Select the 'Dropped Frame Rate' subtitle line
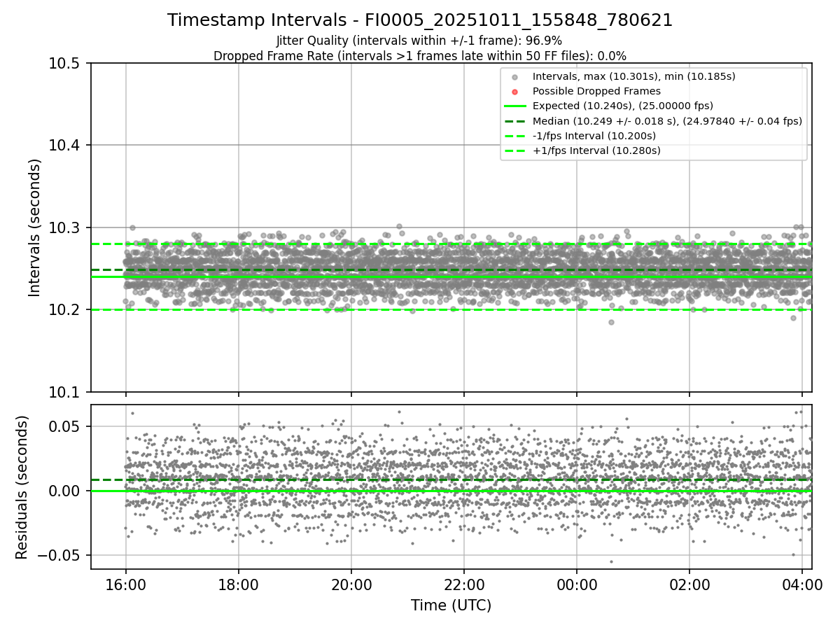Viewport: 840px width, 630px height. coord(420,55)
